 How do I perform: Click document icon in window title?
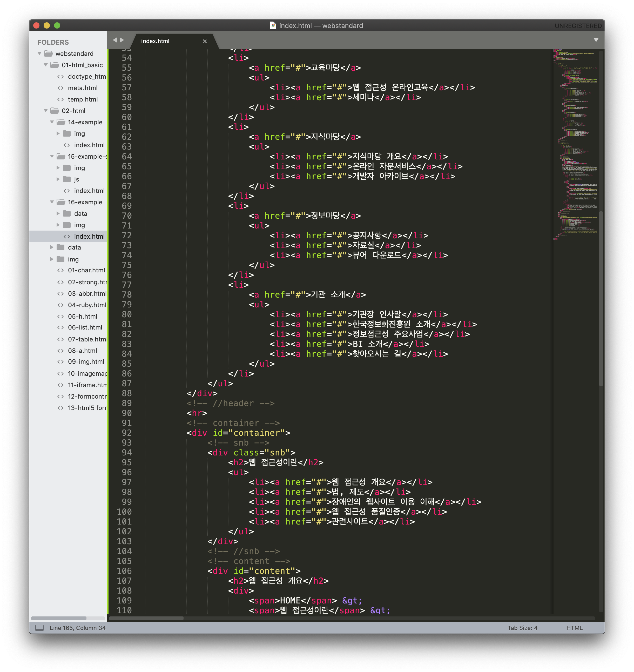click(x=273, y=26)
